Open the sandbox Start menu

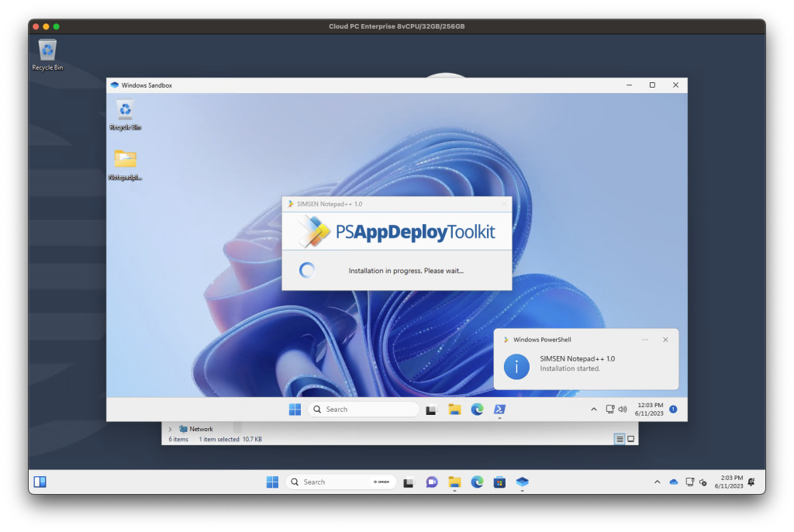point(295,409)
